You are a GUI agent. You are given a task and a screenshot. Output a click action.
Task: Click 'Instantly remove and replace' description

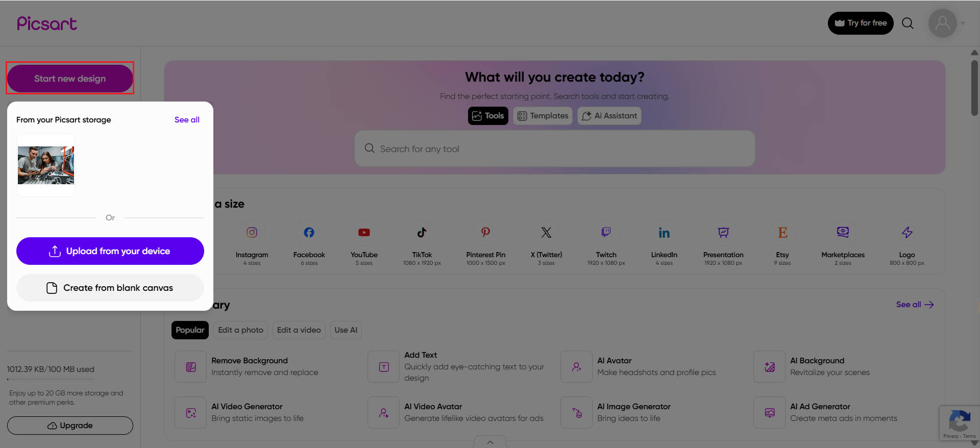click(265, 372)
